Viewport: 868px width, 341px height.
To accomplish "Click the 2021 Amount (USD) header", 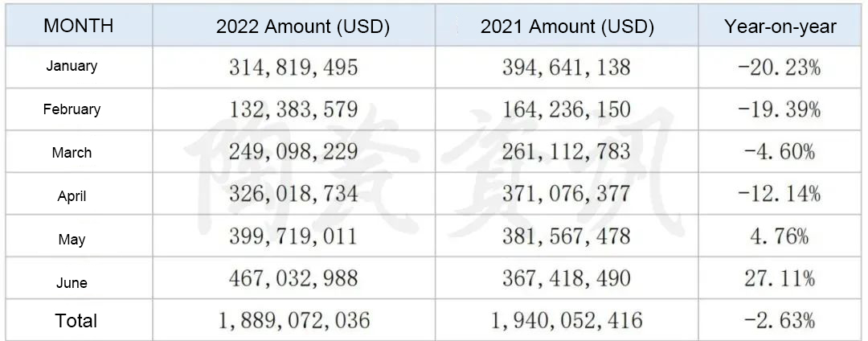I will coord(567,27).
